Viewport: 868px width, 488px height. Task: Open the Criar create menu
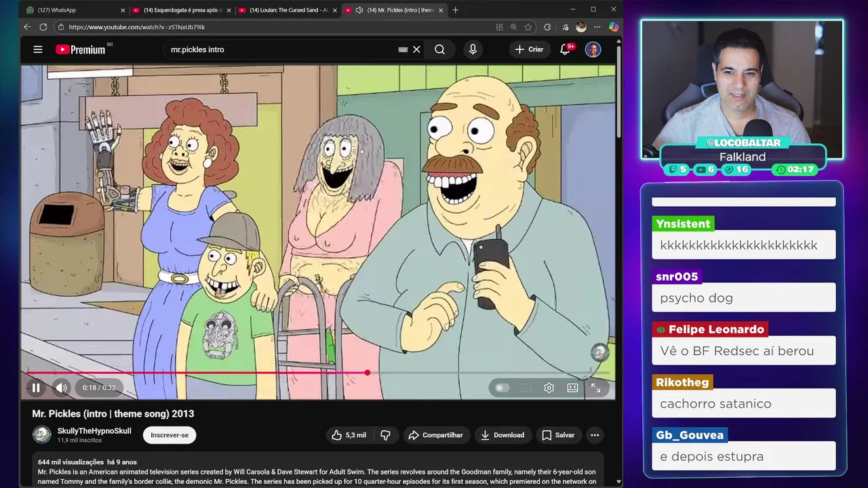[529, 49]
